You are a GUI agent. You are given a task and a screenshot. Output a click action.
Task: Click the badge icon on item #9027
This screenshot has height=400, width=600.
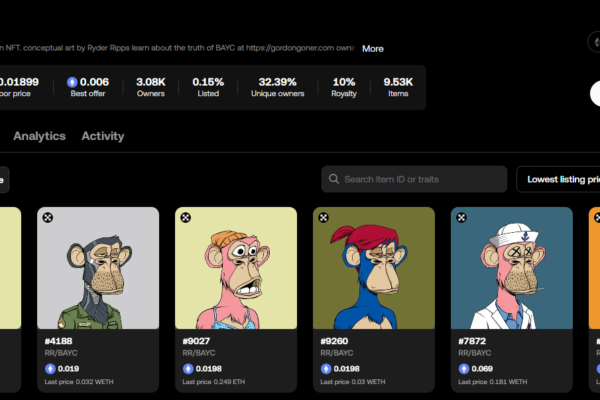[186, 217]
